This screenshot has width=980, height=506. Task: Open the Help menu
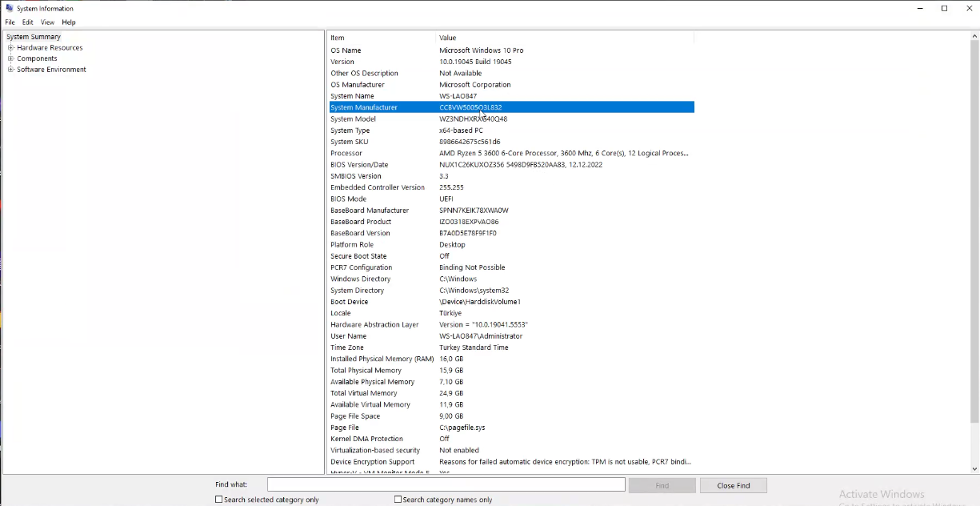coord(69,22)
